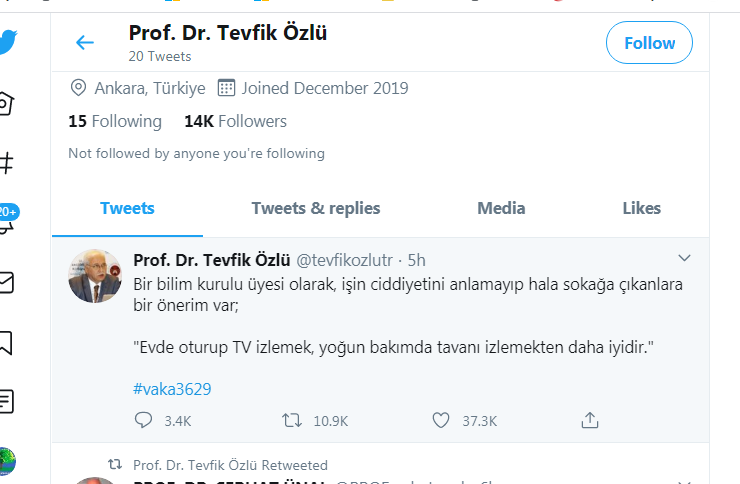Open Notifications bell with 20+ badge
This screenshot has height=484, width=740.
point(6,222)
